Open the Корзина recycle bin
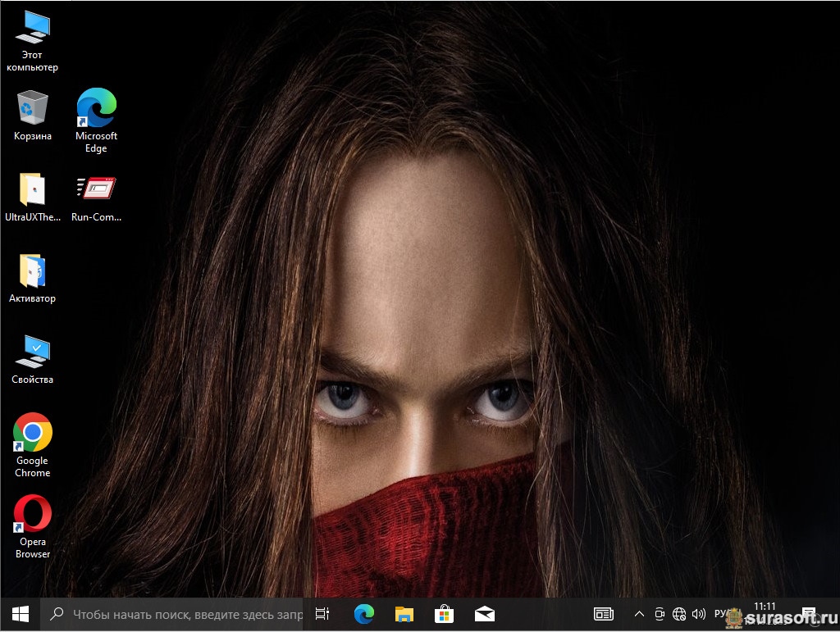 pyautogui.click(x=32, y=107)
